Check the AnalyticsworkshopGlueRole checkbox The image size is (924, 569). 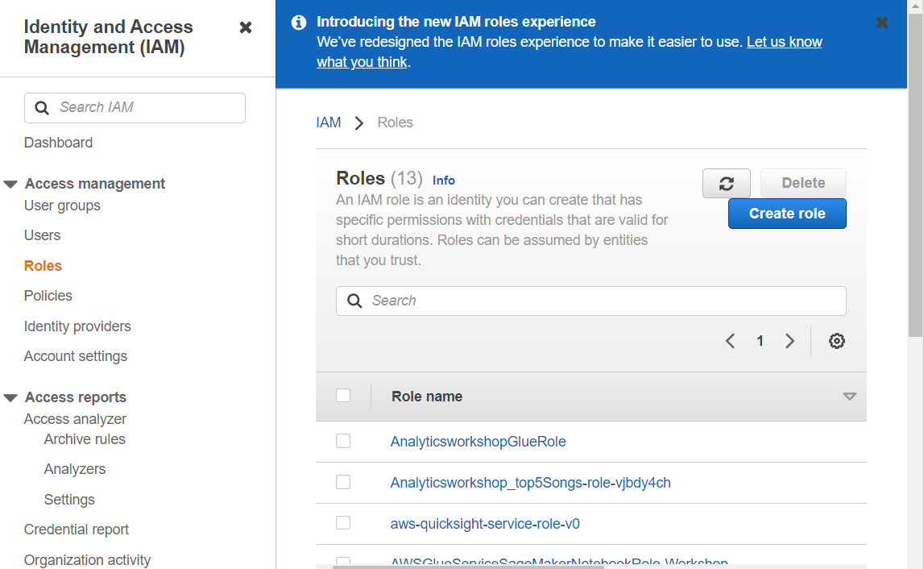(x=343, y=441)
